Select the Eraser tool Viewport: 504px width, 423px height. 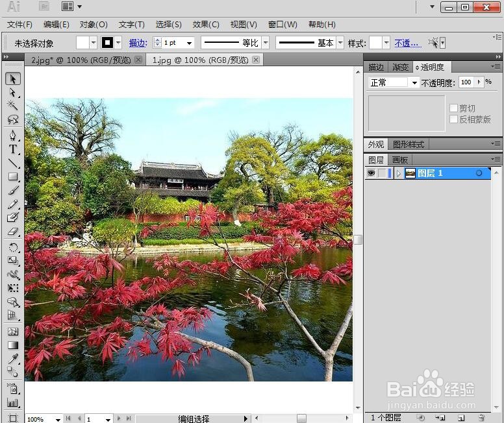point(13,231)
